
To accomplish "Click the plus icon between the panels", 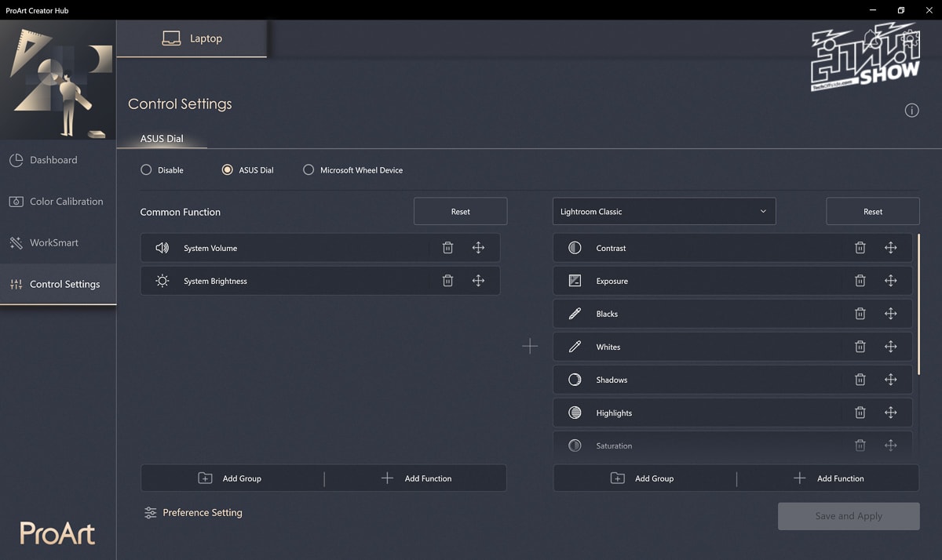I will pyautogui.click(x=530, y=346).
